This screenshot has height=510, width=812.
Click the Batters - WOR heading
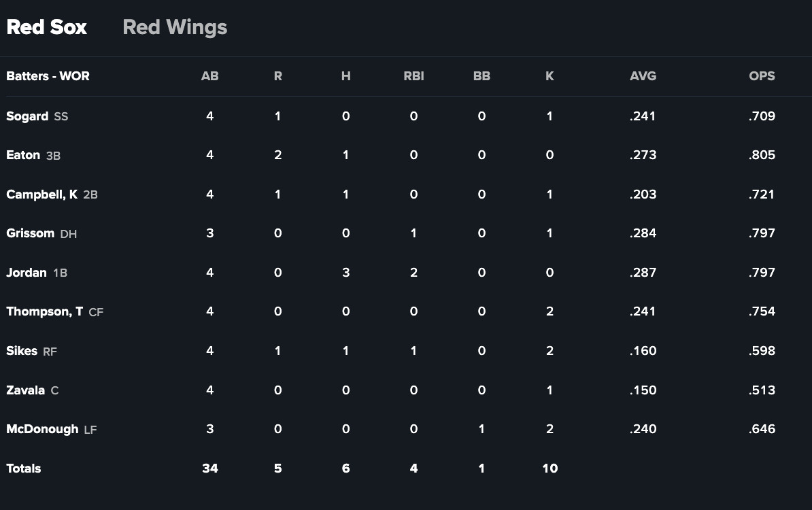(48, 76)
